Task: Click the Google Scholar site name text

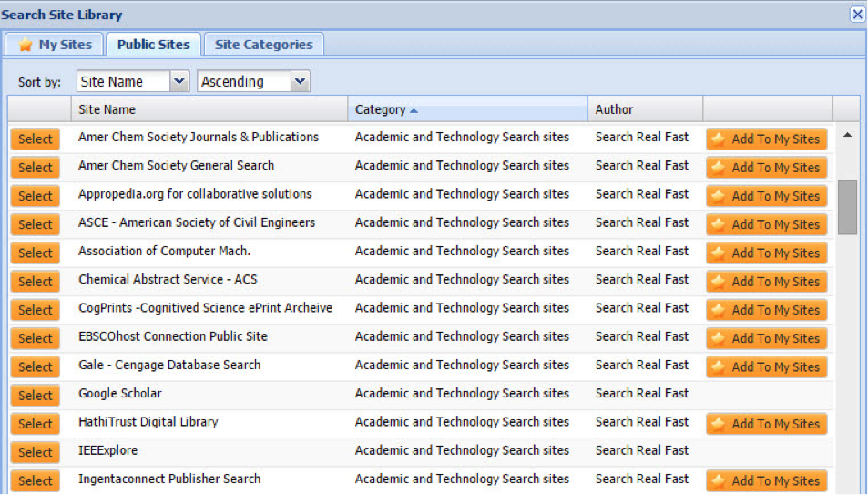Action: tap(120, 394)
